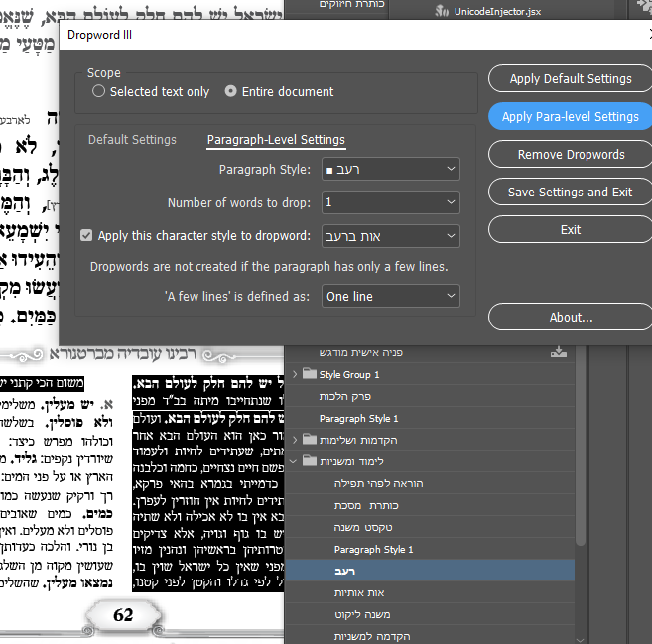Viewport: 652px width, 644px height.
Task: Expand the 'הקדמות ושלימות' style folder
Action: click(295, 440)
